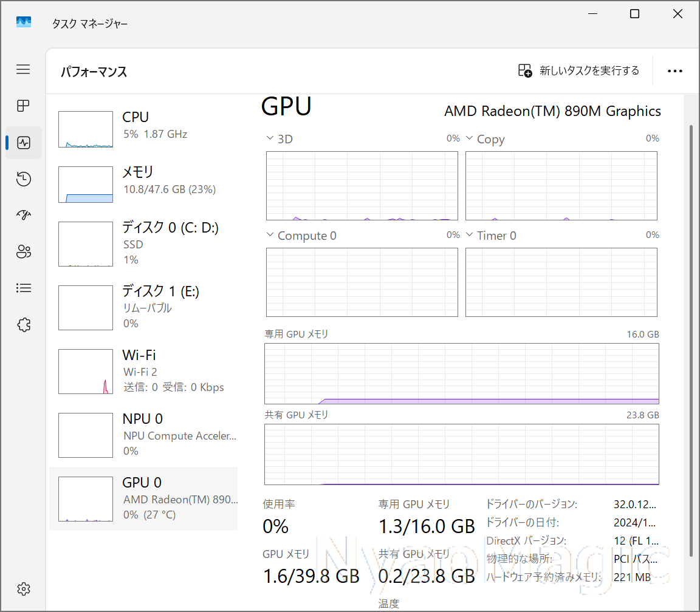Click the GPU 0 mini graph thumbnail
700x612 pixels.
tap(86, 498)
